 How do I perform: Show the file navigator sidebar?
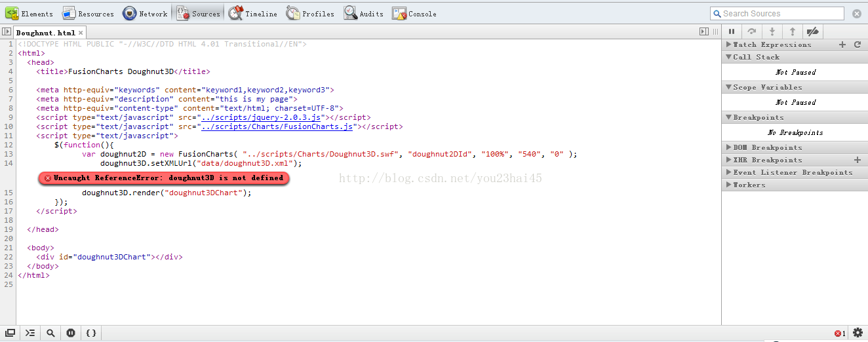tap(6, 31)
